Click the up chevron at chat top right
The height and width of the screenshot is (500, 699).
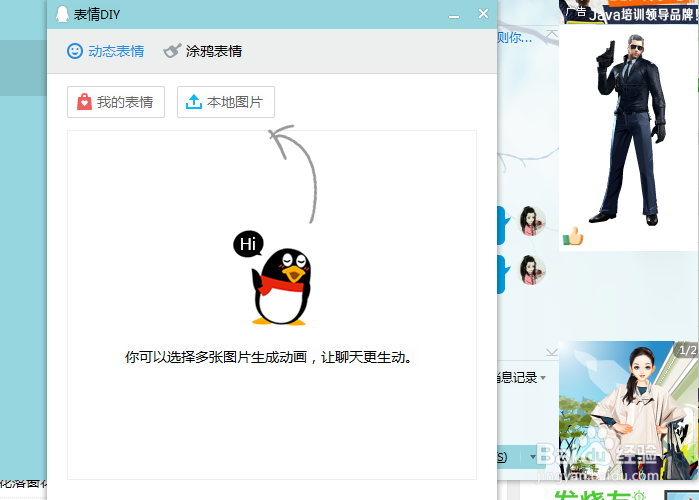click(552, 34)
